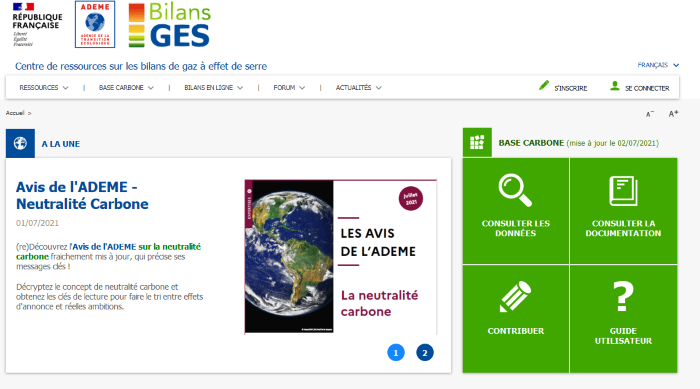Click the document icon Consulter la documentation
The height and width of the screenshot is (389, 700).
(x=623, y=191)
